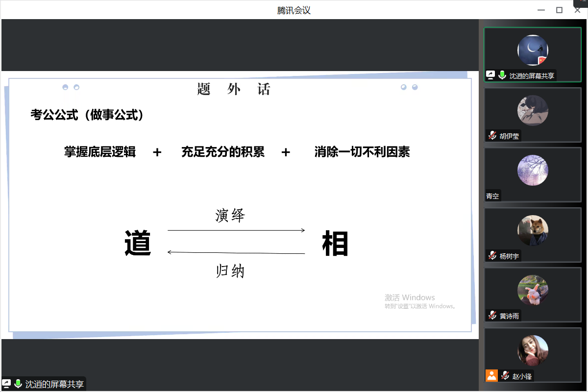Click the orange host badge on 赵小锋's tile
The height and width of the screenshot is (392, 588).
click(491, 376)
